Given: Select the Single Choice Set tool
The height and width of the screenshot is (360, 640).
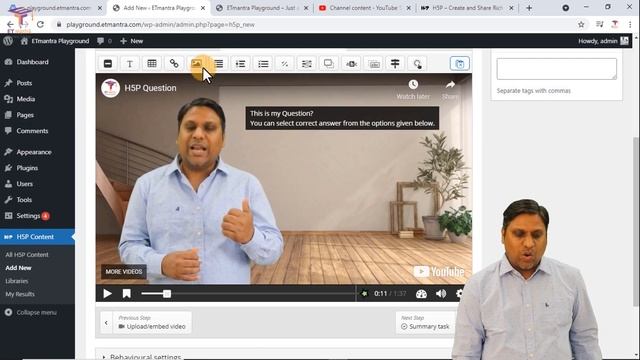Looking at the screenshot, I should pos(241,64).
